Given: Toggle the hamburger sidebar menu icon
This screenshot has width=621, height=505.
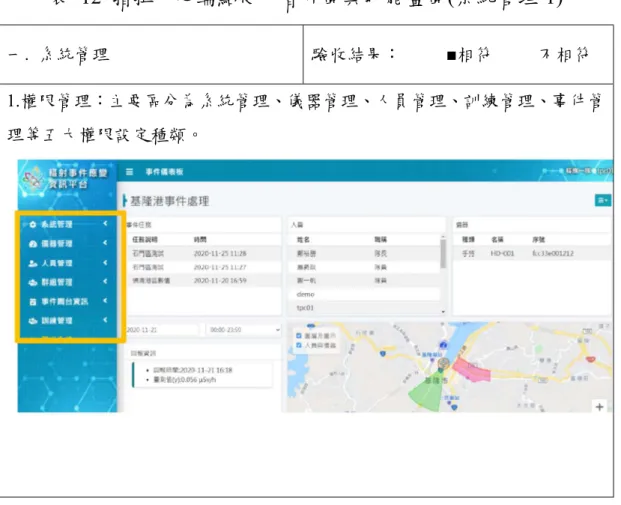Looking at the screenshot, I should click(x=130, y=172).
